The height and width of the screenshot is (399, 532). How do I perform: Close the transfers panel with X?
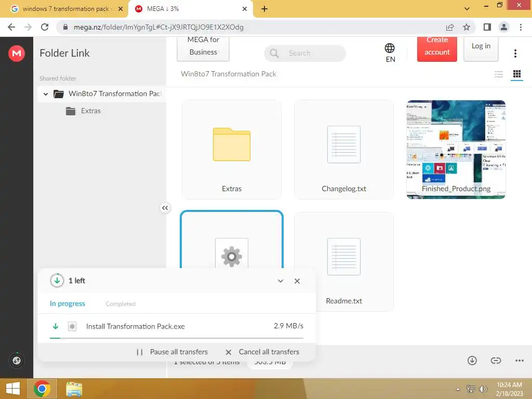297,281
